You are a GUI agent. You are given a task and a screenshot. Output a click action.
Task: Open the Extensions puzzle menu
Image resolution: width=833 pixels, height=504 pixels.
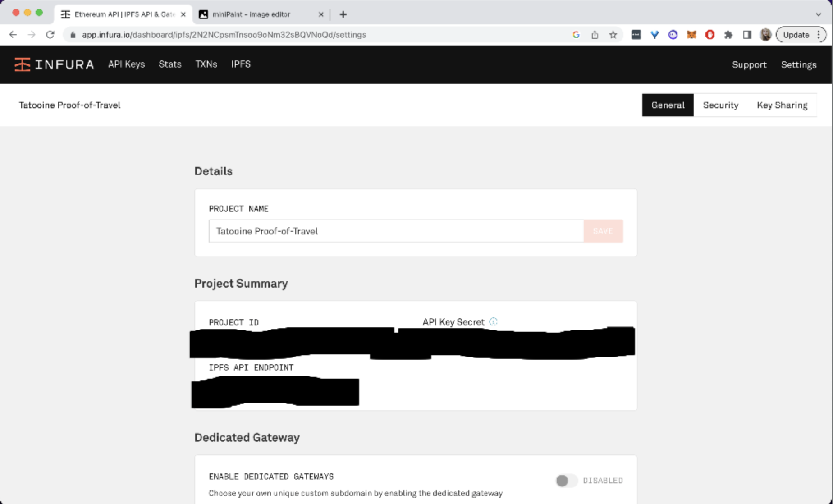coord(728,35)
